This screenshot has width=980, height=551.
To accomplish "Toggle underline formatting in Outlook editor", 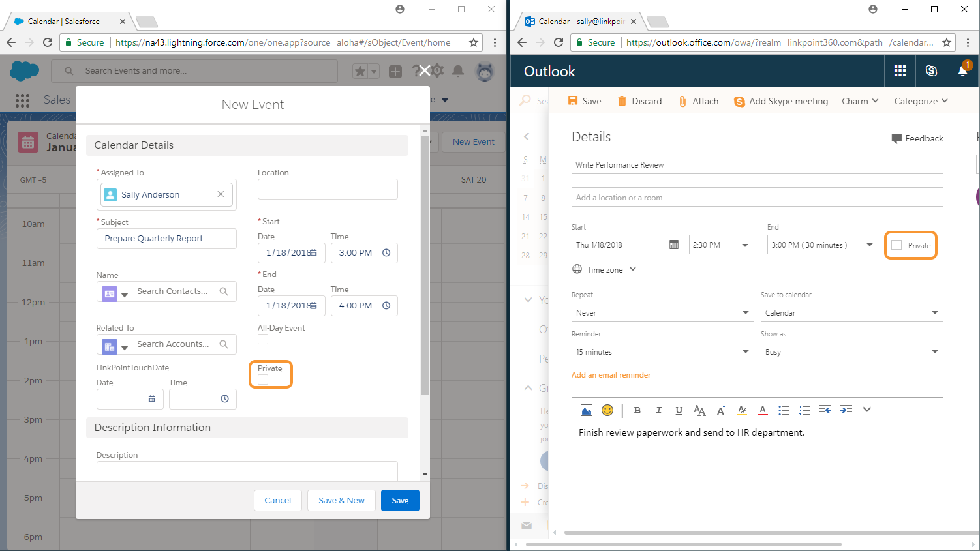I will [x=679, y=410].
